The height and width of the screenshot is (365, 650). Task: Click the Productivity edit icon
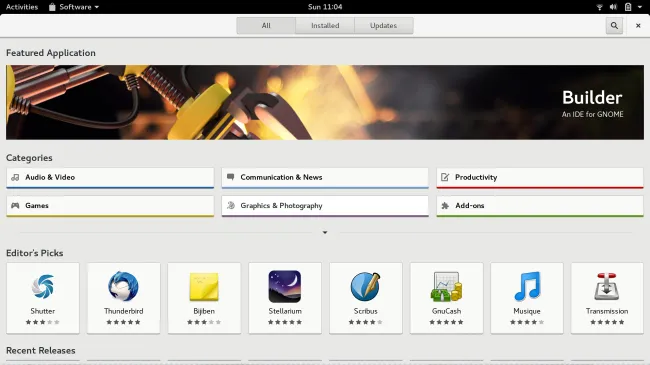(x=445, y=178)
